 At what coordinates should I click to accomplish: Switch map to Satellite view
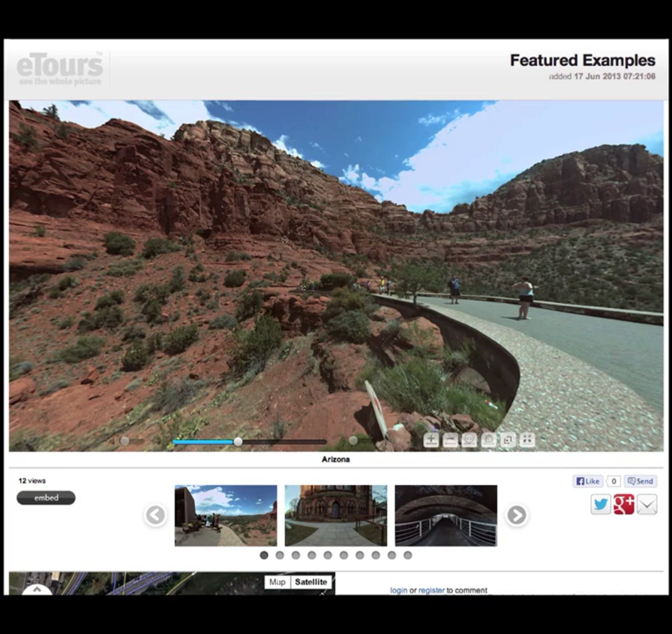pyautogui.click(x=311, y=582)
